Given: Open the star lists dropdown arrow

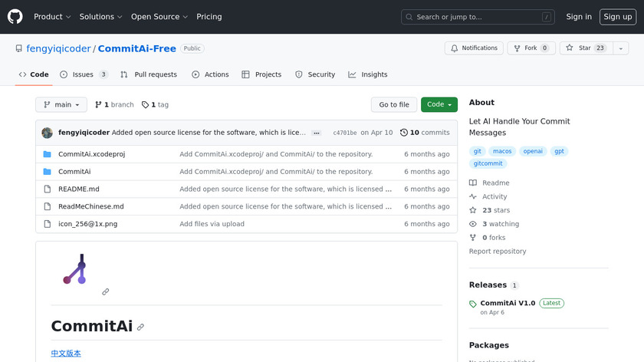Looking at the screenshot, I should coord(619,48).
